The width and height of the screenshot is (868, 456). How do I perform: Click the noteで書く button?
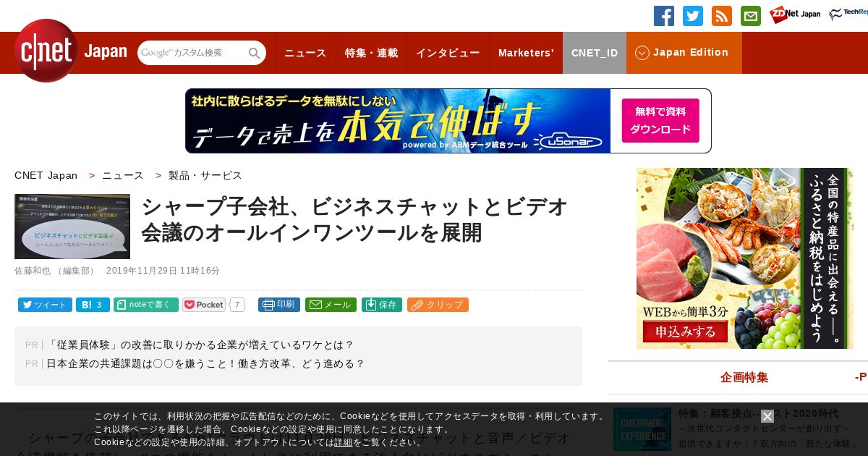click(146, 305)
